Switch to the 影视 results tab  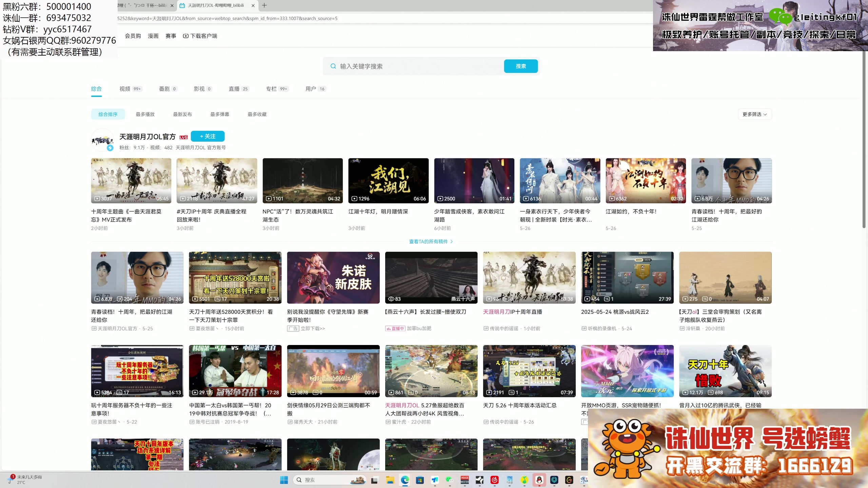click(x=203, y=89)
